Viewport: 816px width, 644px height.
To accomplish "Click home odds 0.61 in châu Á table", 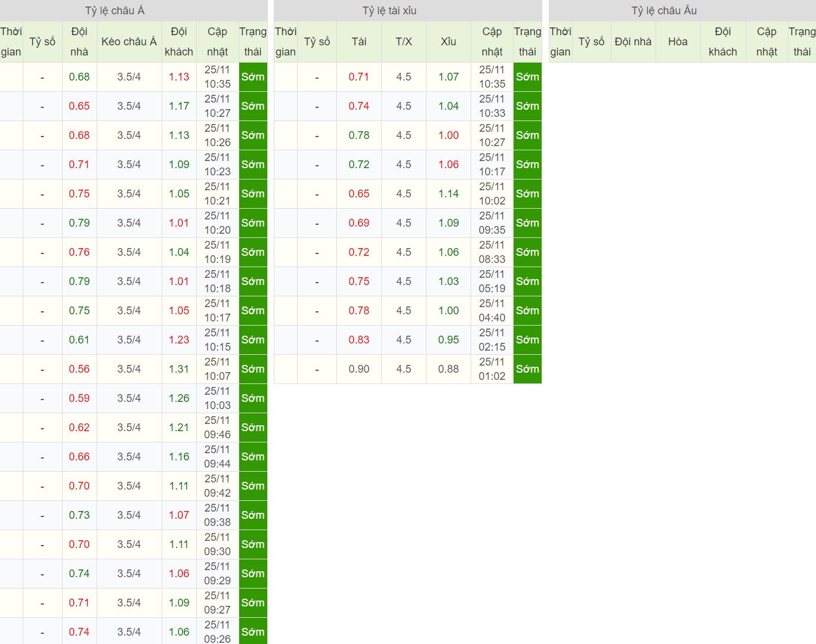I will pos(79,340).
